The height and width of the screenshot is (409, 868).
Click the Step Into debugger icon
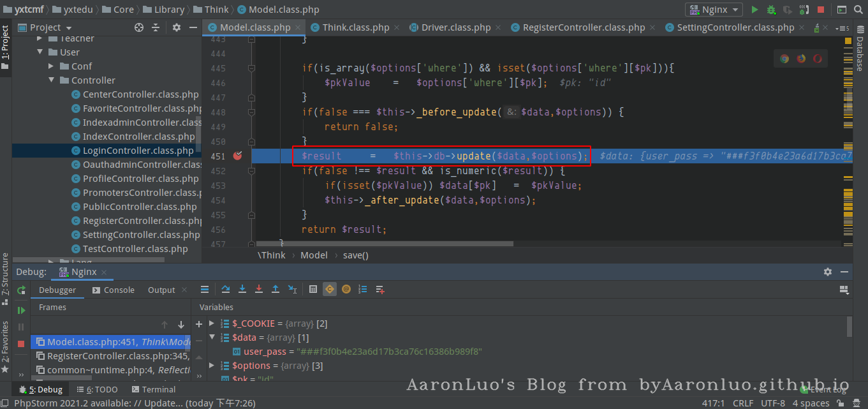242,289
